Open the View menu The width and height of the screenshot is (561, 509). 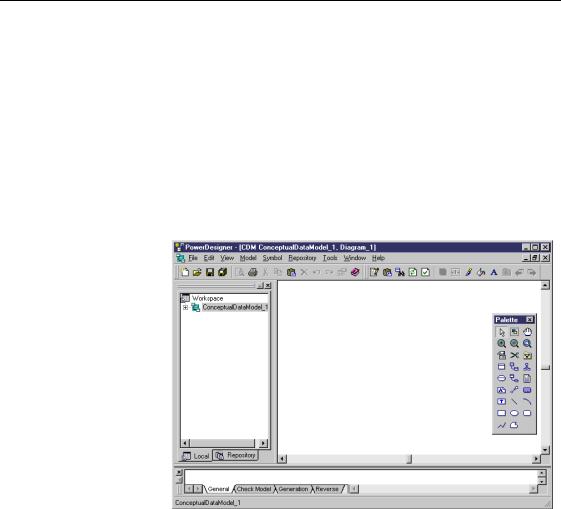point(227,258)
